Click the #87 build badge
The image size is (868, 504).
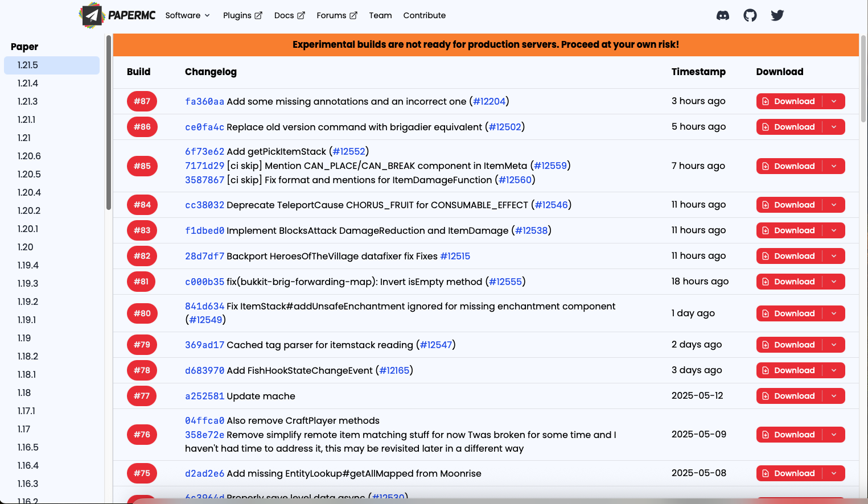tap(142, 101)
